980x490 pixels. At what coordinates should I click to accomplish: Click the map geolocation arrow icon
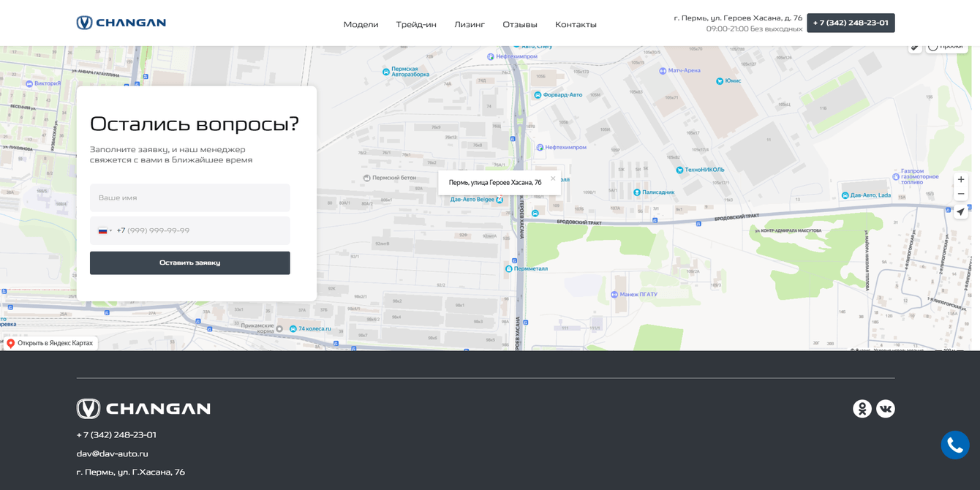pos(961,211)
